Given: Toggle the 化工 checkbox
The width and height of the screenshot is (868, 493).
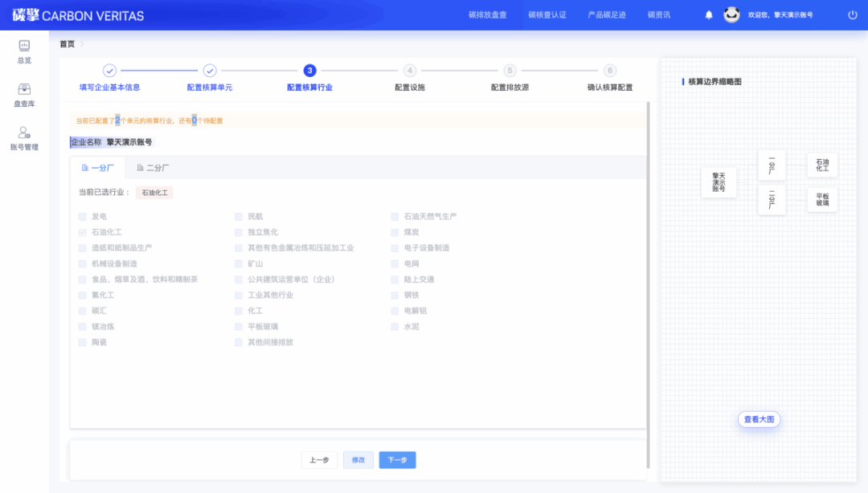Looking at the screenshot, I should coord(239,311).
